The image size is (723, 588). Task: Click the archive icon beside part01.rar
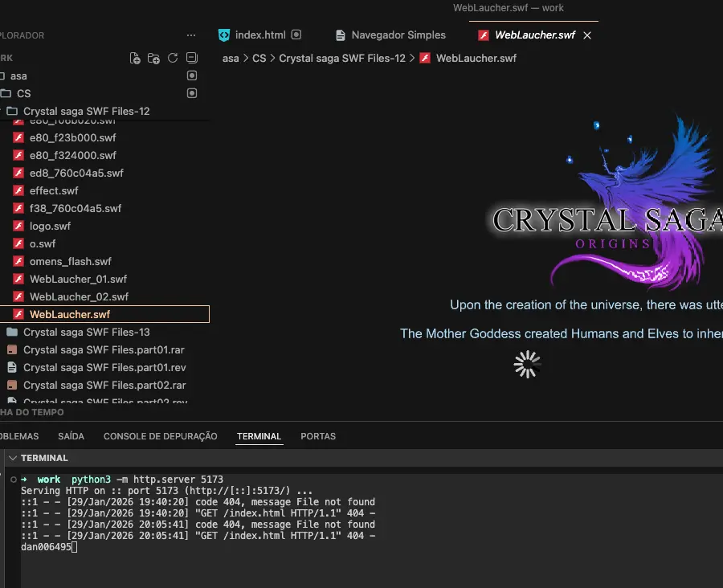tap(12, 349)
